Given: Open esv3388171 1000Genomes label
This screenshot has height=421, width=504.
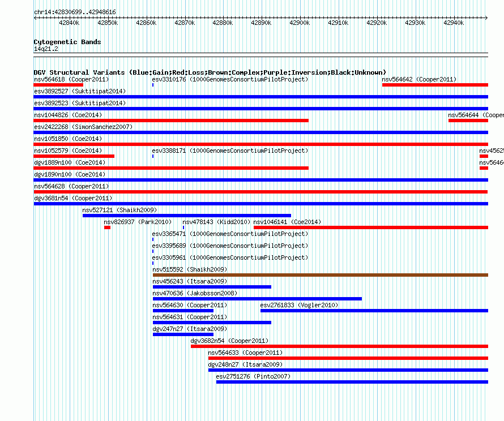Looking at the screenshot, I should pyautogui.click(x=230, y=151).
